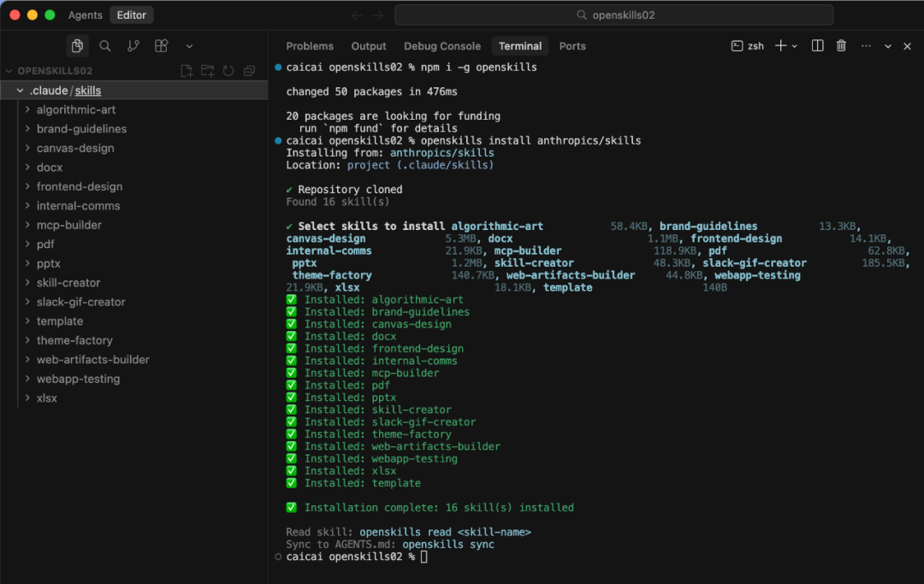
Task: Open the Source Control icon
Action: click(133, 46)
